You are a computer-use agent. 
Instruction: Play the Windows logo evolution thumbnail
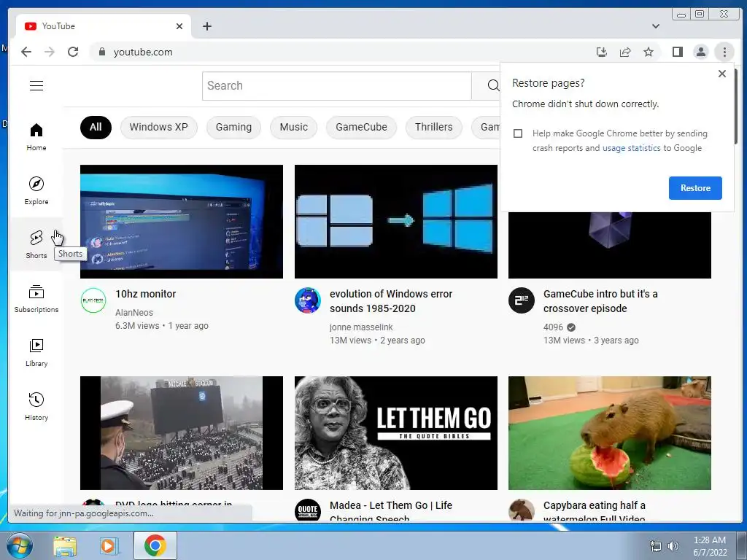point(396,222)
